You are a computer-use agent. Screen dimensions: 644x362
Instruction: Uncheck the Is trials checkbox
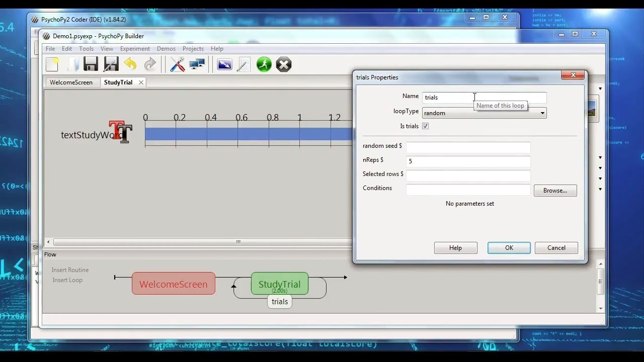pyautogui.click(x=425, y=126)
